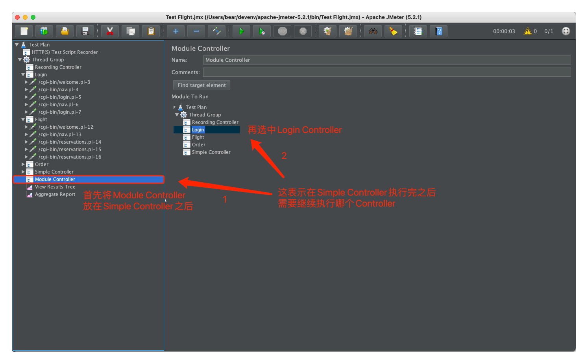Select Test Plan in Module To Run tree
Screen dimensions: 588x364
point(196,107)
